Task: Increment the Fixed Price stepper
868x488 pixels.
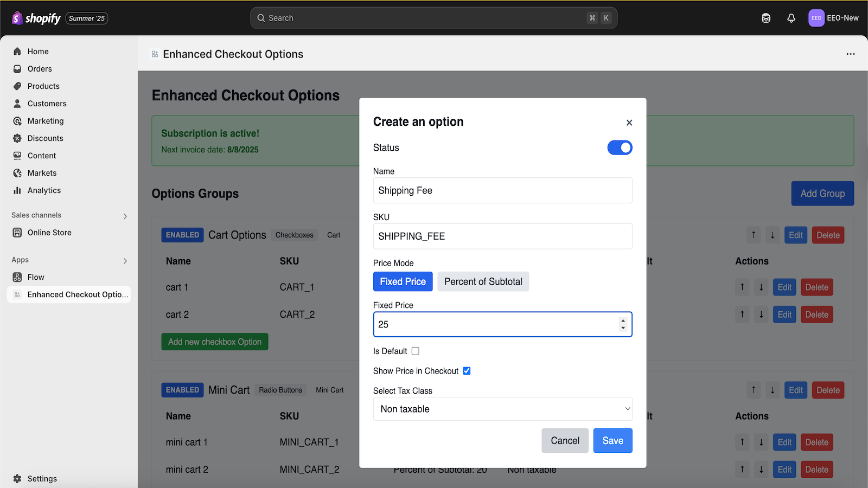Action: point(623,321)
